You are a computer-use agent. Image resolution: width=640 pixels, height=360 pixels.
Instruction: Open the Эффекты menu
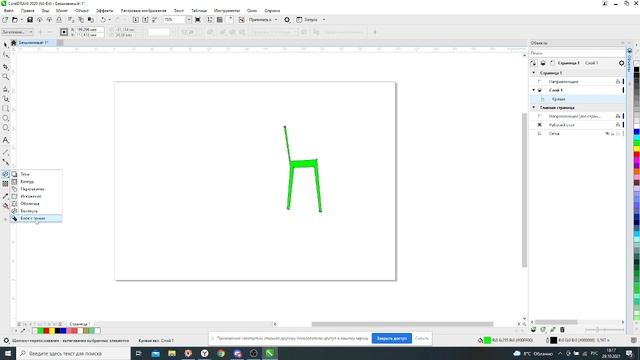pos(104,11)
